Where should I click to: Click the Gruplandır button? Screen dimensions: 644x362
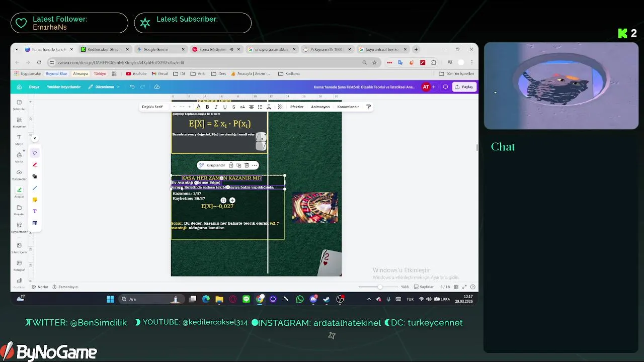point(212,165)
